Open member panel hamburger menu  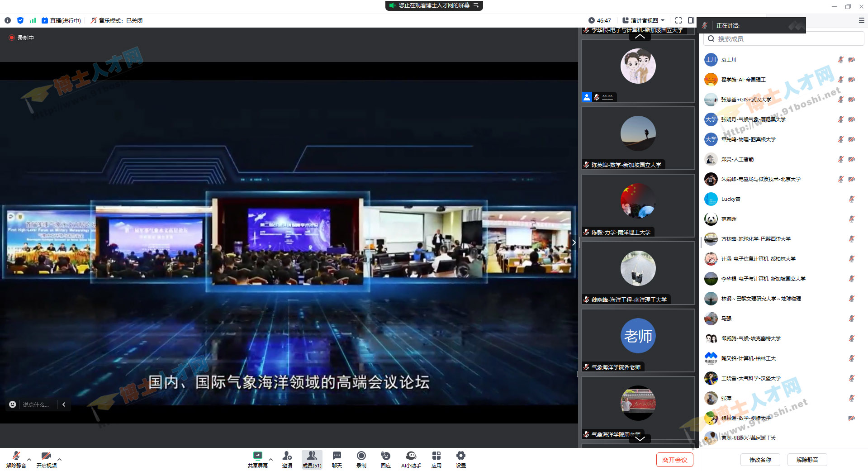[861, 20]
